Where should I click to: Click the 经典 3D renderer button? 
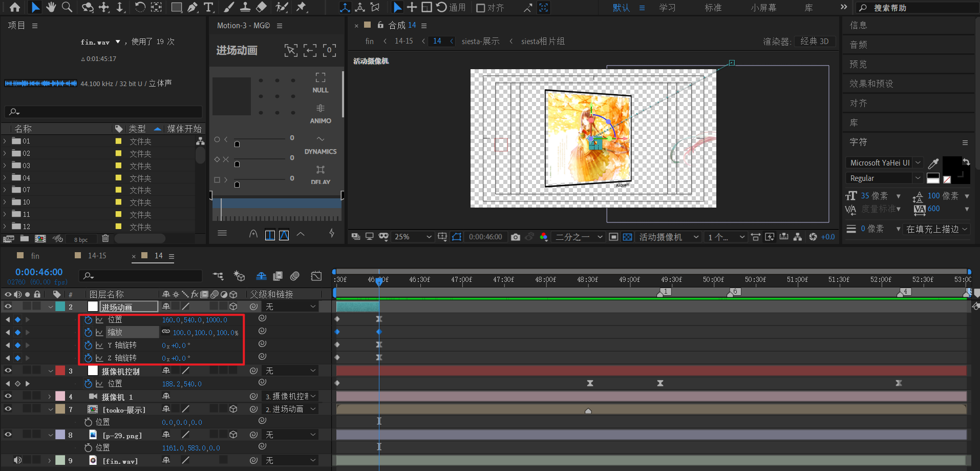point(814,41)
